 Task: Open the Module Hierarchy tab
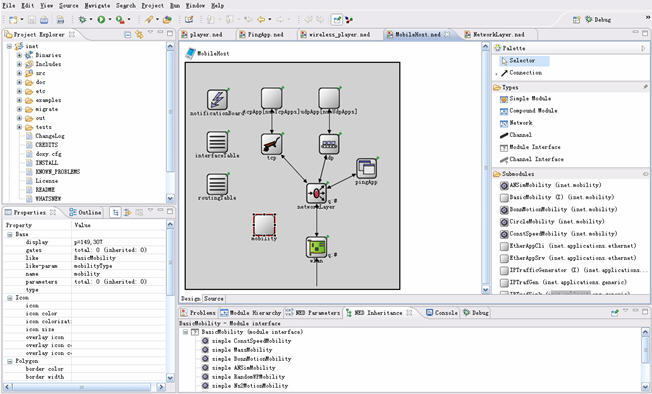(x=251, y=313)
